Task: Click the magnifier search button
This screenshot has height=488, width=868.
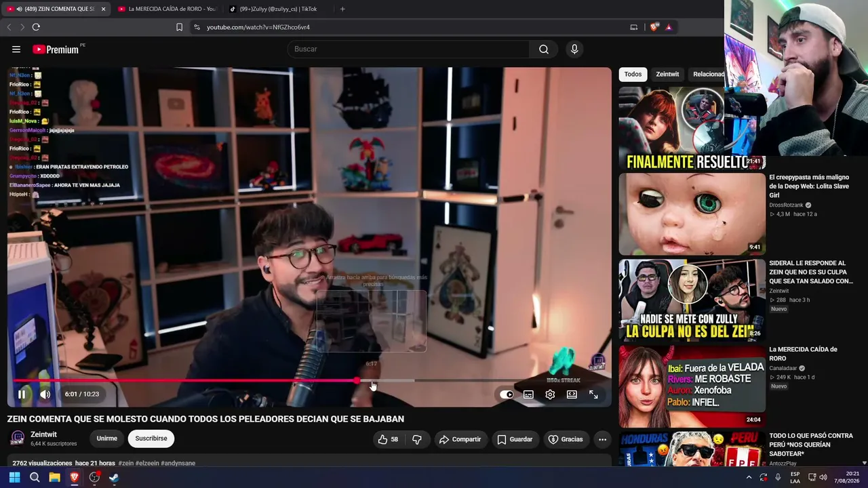Action: [x=544, y=49]
